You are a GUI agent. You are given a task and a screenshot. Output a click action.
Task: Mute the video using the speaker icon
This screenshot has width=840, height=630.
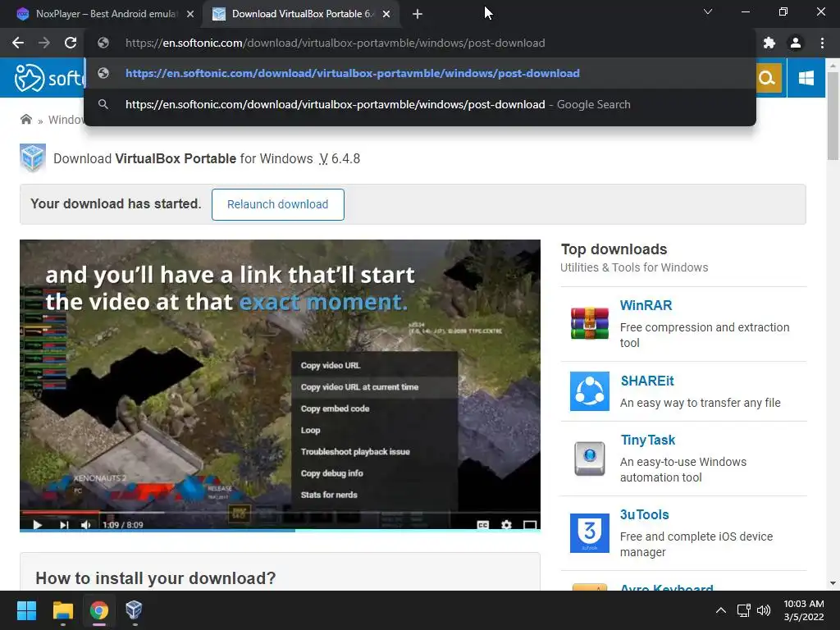coord(85,524)
